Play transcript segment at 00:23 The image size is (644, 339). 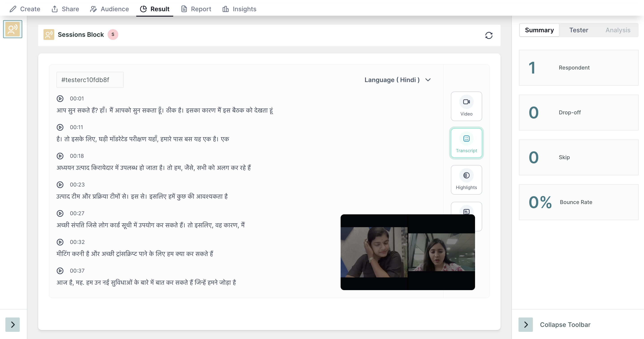point(60,185)
